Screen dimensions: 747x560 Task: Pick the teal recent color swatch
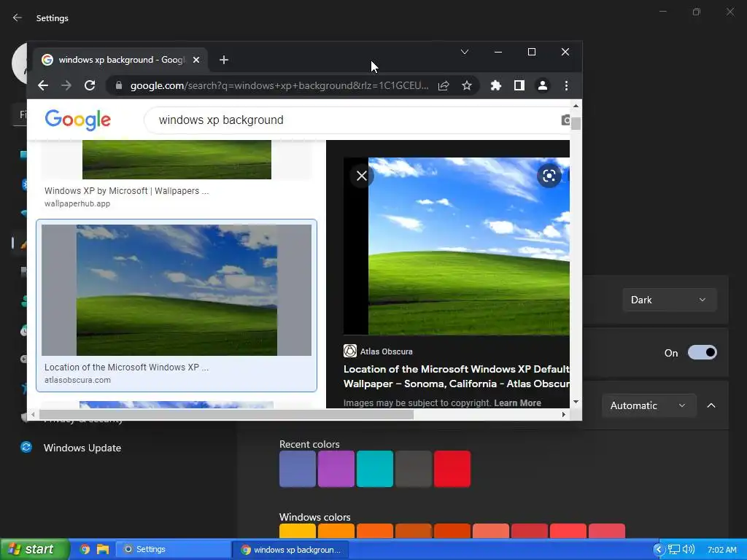click(x=375, y=469)
